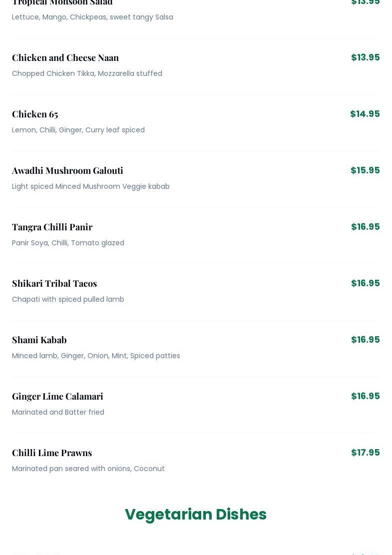Image resolution: width=392 pixels, height=555 pixels.
Task: Click the $16.95 price for Tangra Chilli Panir
Action: coord(365,226)
